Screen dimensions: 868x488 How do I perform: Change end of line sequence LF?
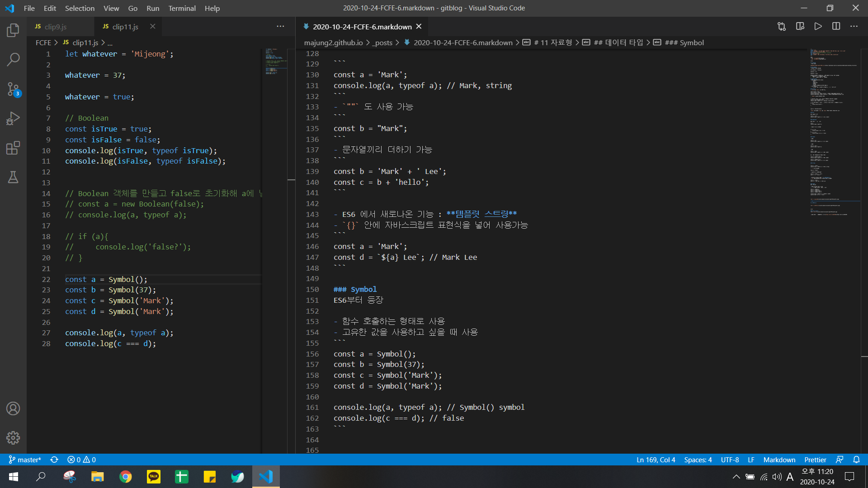click(751, 460)
